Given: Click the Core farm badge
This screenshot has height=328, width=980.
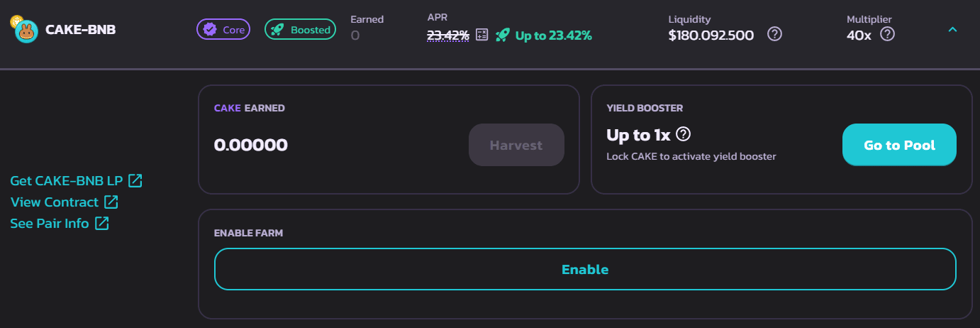Looking at the screenshot, I should click(x=223, y=29).
